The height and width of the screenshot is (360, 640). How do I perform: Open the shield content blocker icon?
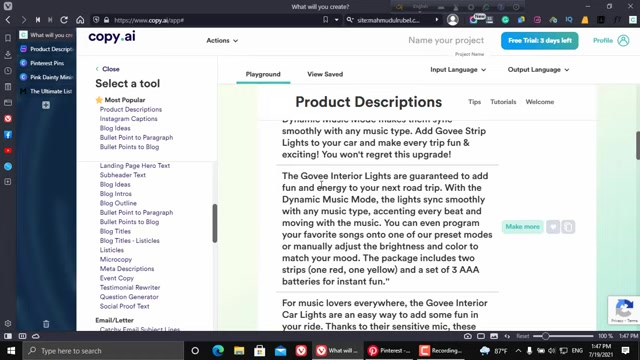pyautogui.click(x=96, y=20)
